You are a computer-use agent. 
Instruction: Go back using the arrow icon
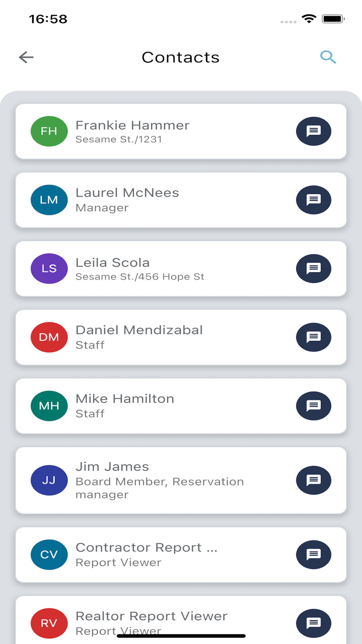click(26, 57)
